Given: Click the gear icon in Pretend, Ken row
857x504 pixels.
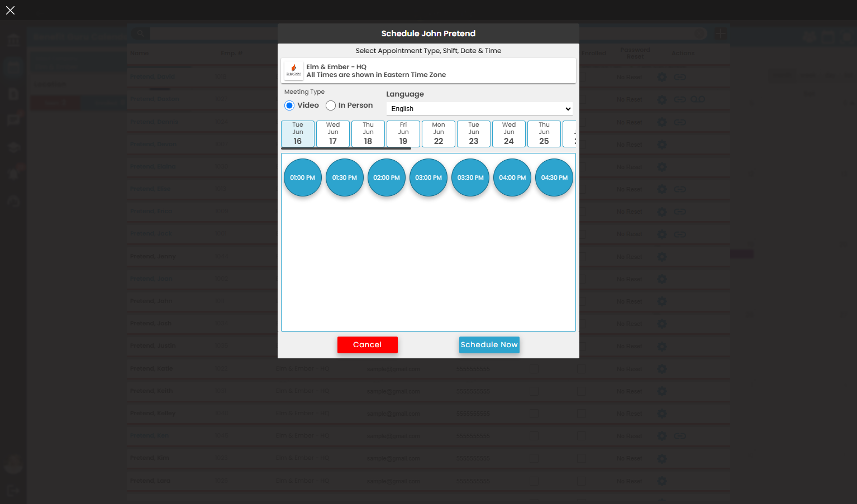Looking at the screenshot, I should (662, 436).
